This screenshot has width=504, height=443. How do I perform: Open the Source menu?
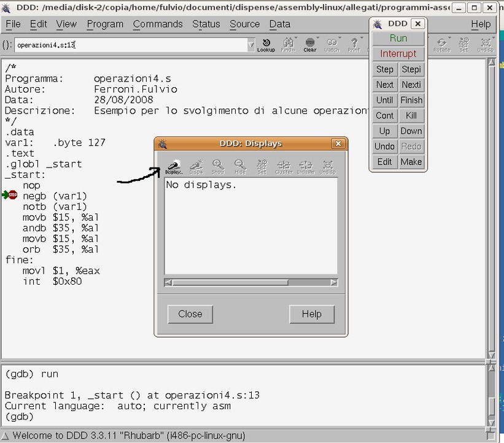tap(244, 24)
